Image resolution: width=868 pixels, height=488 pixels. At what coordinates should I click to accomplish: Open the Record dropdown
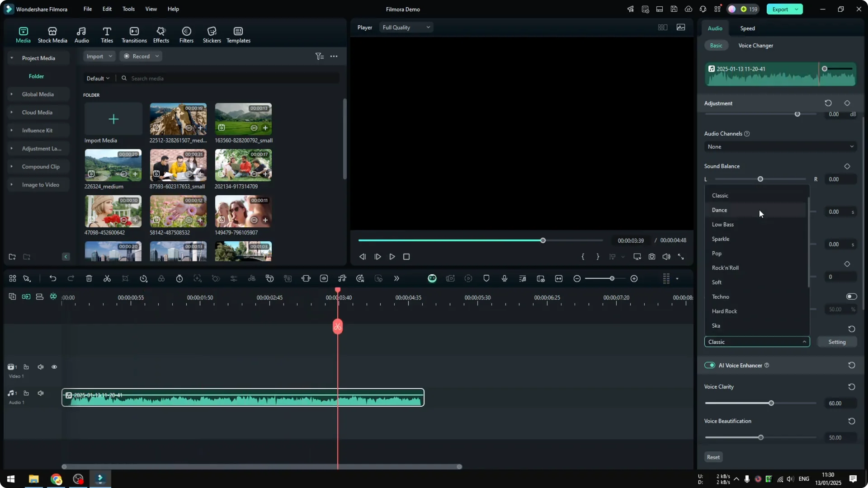(142, 56)
